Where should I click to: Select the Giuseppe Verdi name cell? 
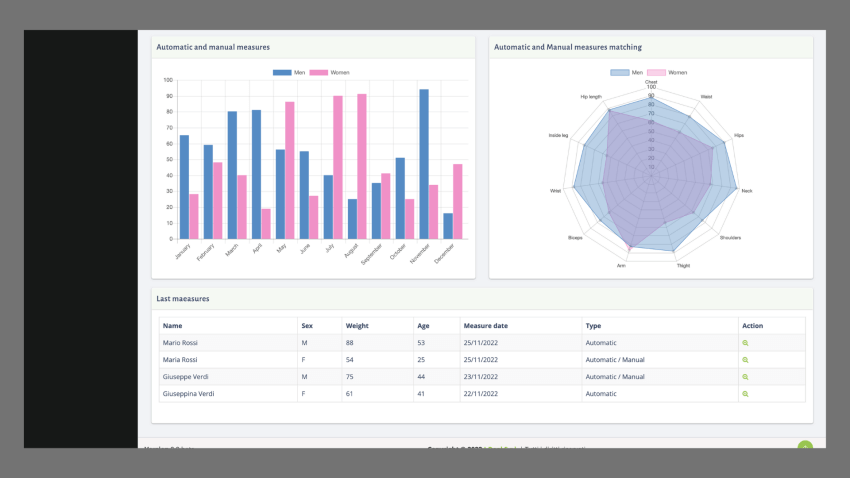[186, 377]
